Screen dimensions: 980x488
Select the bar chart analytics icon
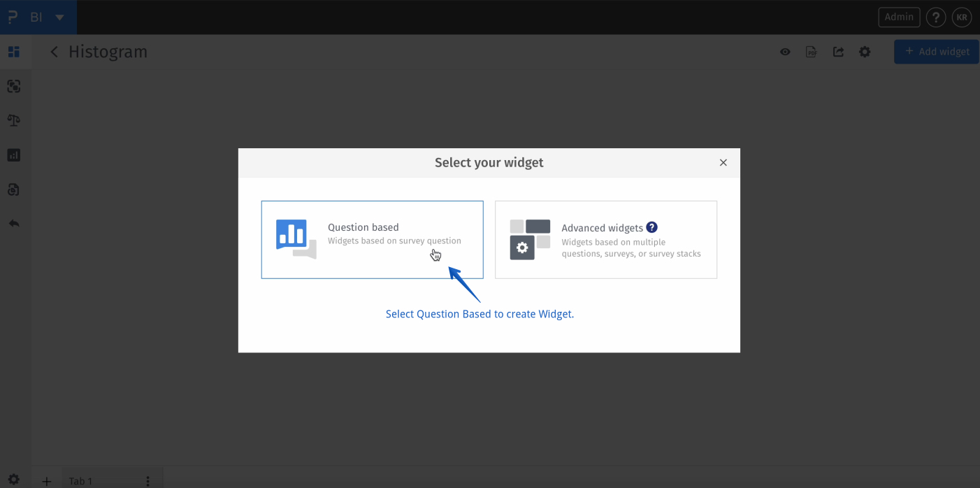14,155
